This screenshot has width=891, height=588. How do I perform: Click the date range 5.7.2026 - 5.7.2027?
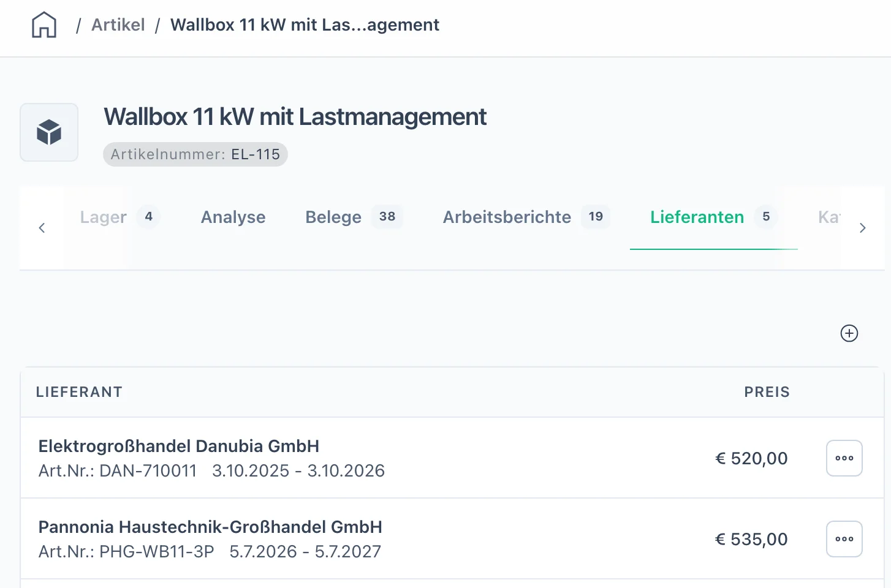tap(305, 551)
